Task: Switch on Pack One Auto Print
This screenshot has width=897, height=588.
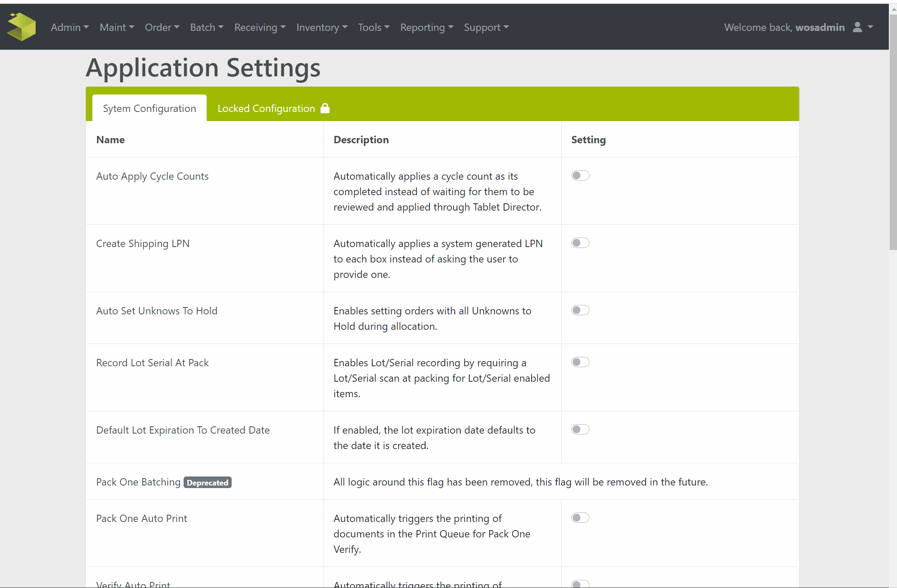Action: click(x=580, y=518)
